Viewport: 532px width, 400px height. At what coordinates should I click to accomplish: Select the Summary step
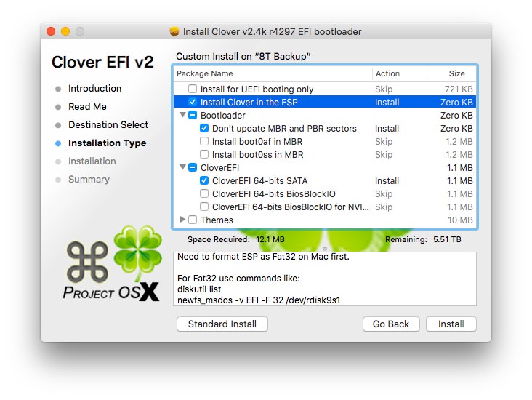[89, 180]
